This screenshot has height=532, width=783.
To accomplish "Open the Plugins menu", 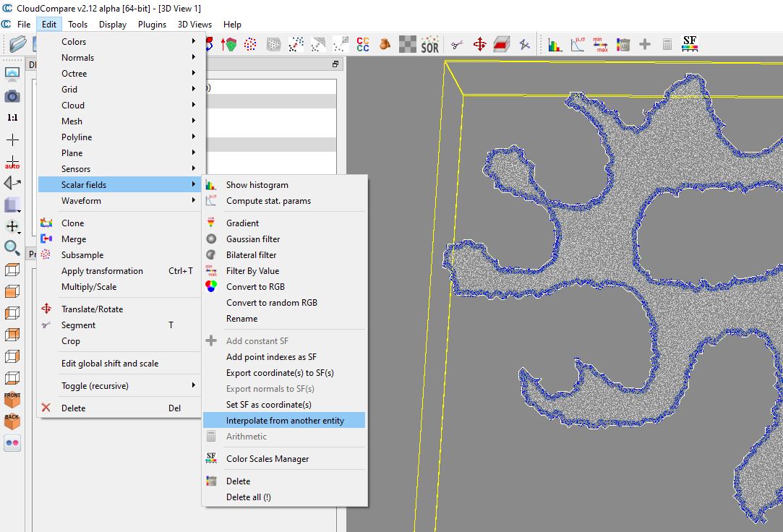I will 152,24.
